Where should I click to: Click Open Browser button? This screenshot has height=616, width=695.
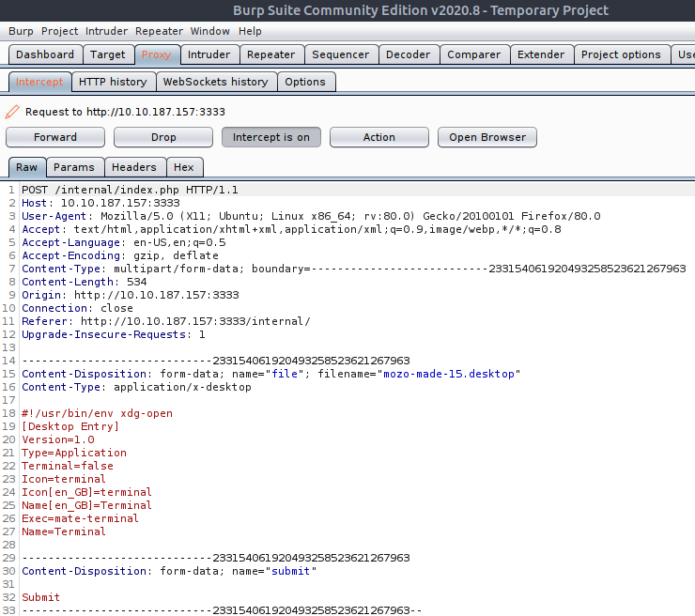click(487, 137)
